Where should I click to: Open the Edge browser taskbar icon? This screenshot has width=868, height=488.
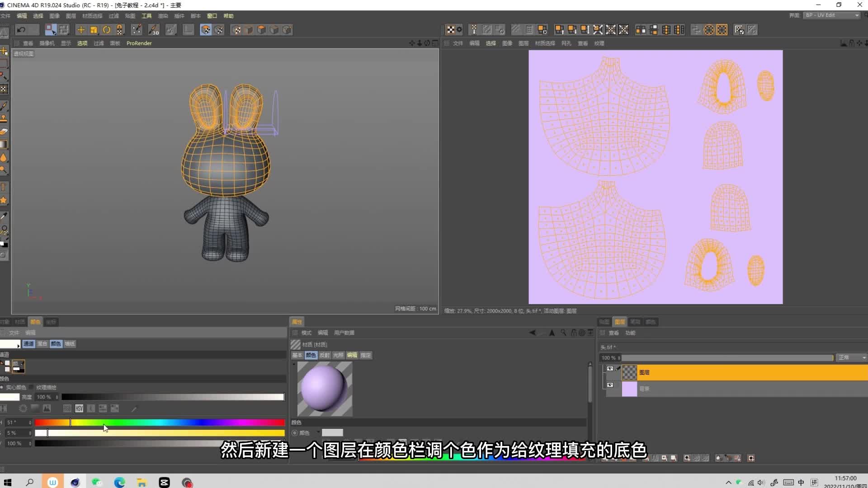(119, 482)
